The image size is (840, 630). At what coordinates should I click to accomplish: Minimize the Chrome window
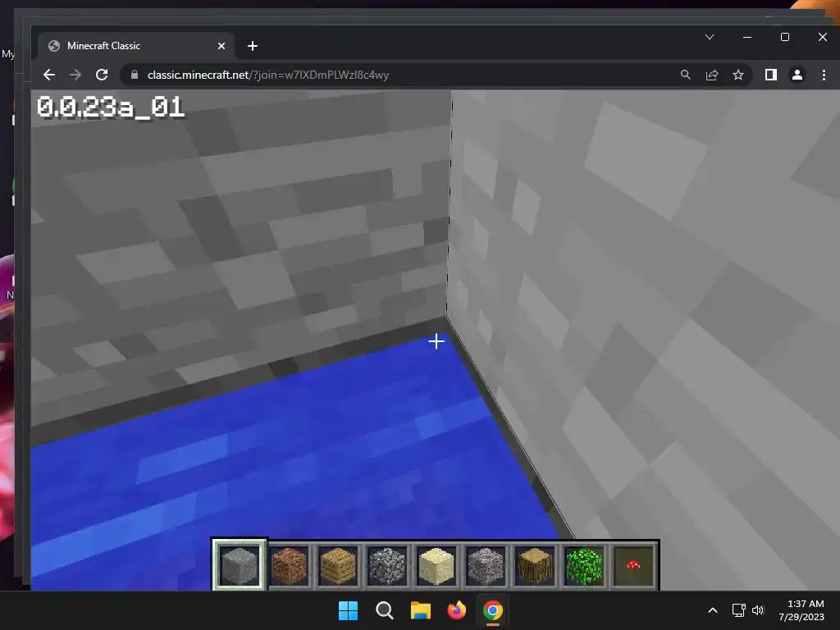pos(747,37)
